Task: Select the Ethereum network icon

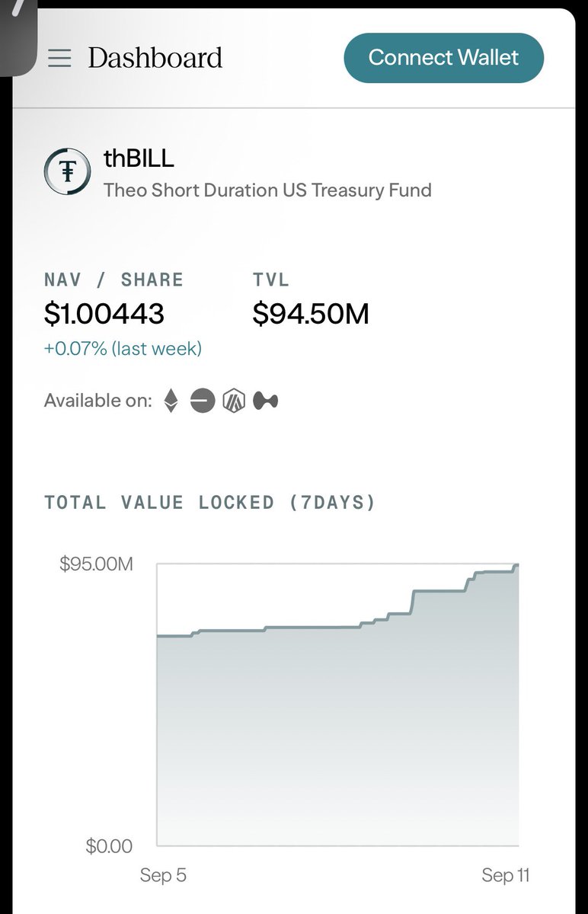Action: (x=172, y=401)
